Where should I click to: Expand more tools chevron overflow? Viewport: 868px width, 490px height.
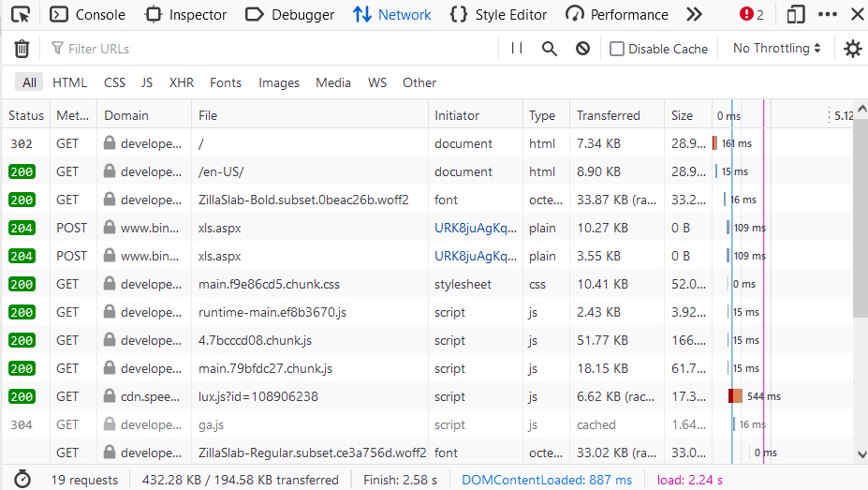pyautogui.click(x=694, y=15)
